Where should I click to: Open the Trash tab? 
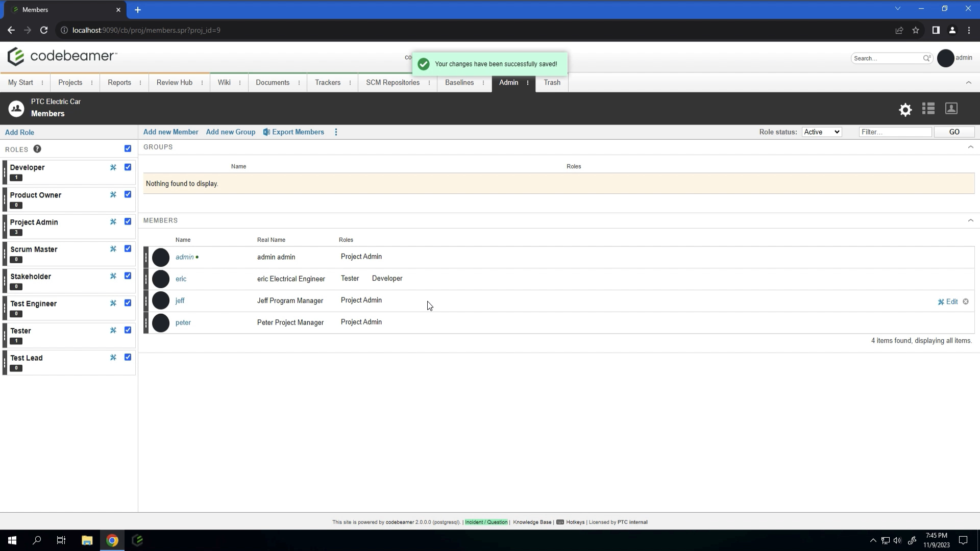[x=552, y=83]
